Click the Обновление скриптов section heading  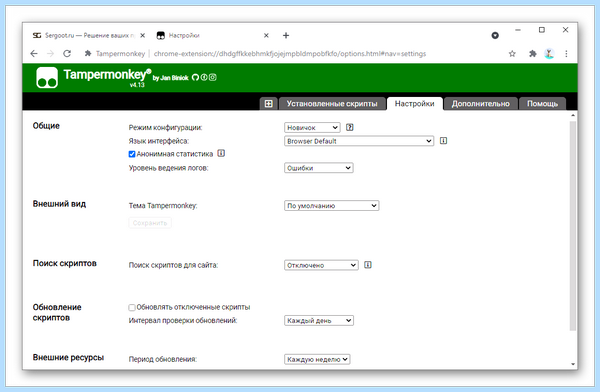click(x=57, y=312)
